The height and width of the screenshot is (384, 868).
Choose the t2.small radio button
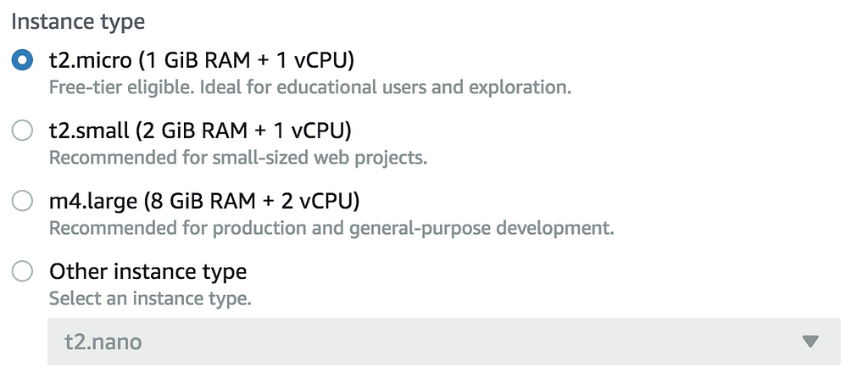coord(23,131)
